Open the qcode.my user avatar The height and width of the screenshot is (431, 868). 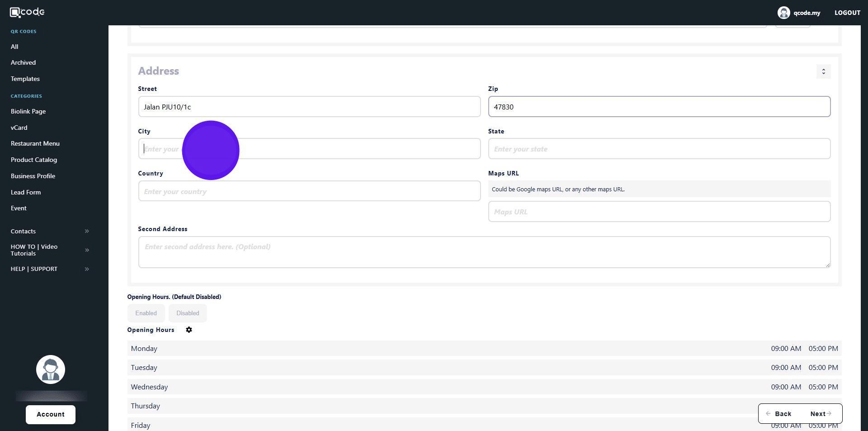click(x=783, y=13)
